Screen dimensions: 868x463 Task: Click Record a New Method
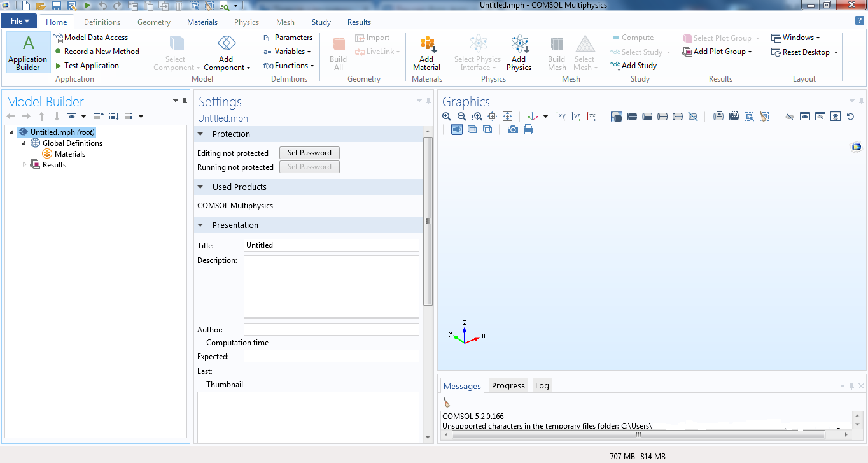click(97, 52)
